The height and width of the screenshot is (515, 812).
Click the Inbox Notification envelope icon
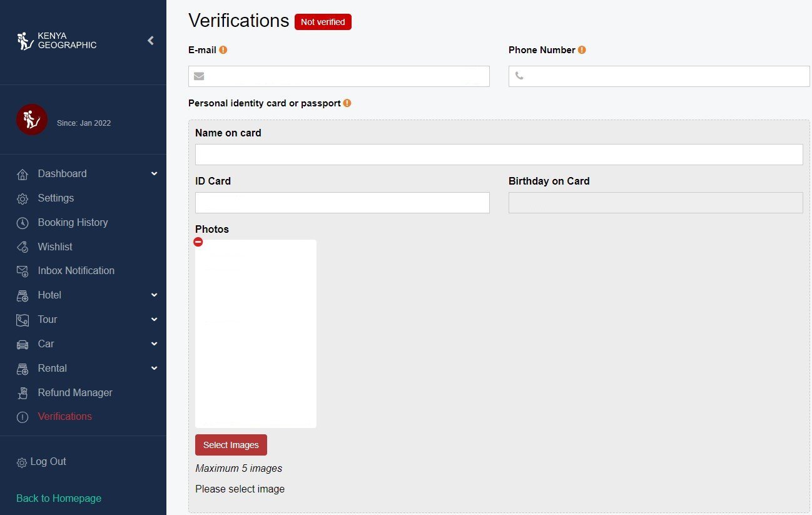23,271
